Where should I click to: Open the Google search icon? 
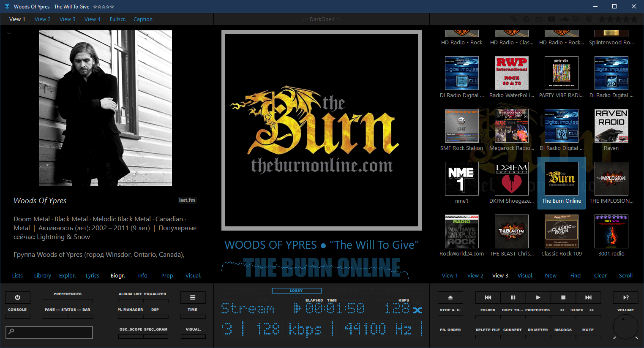[x=527, y=19]
